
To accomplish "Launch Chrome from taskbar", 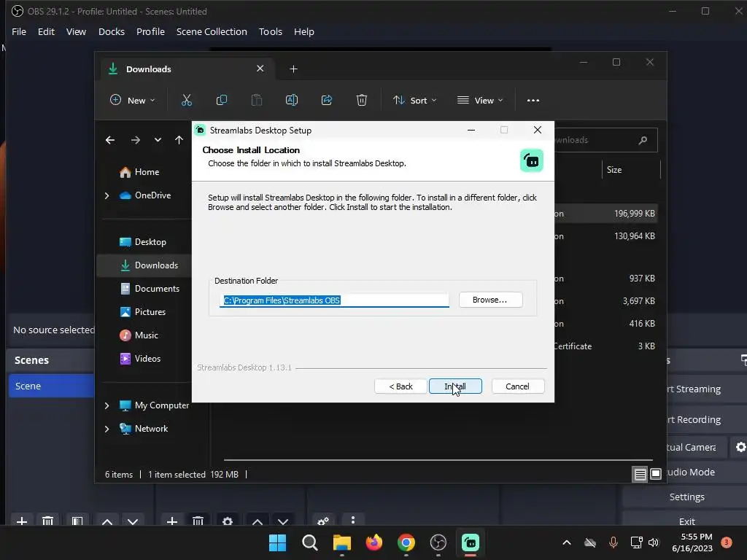I will coord(406,542).
